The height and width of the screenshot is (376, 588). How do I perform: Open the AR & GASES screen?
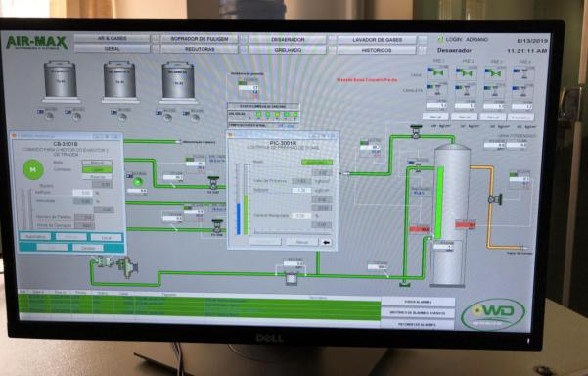[x=112, y=38]
